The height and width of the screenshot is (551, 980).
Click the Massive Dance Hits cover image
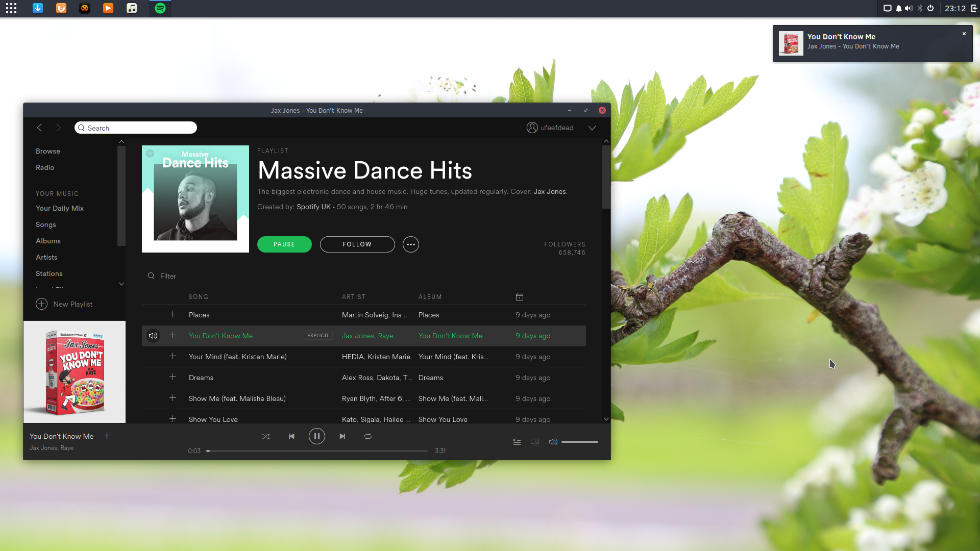195,199
